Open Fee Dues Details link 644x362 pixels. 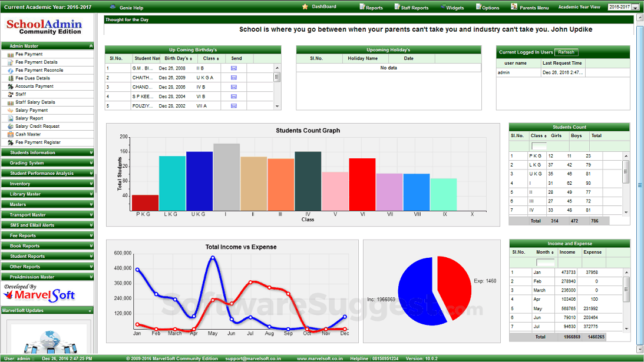32,78
